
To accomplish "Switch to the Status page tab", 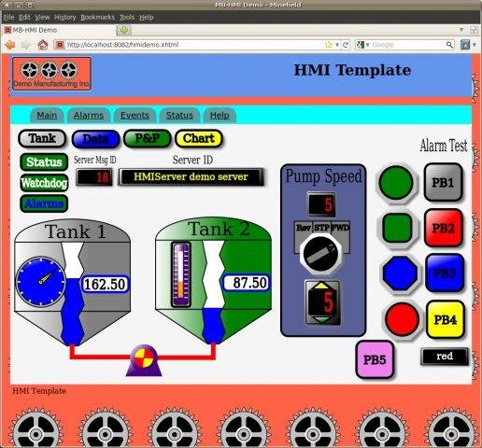I will 179,116.
